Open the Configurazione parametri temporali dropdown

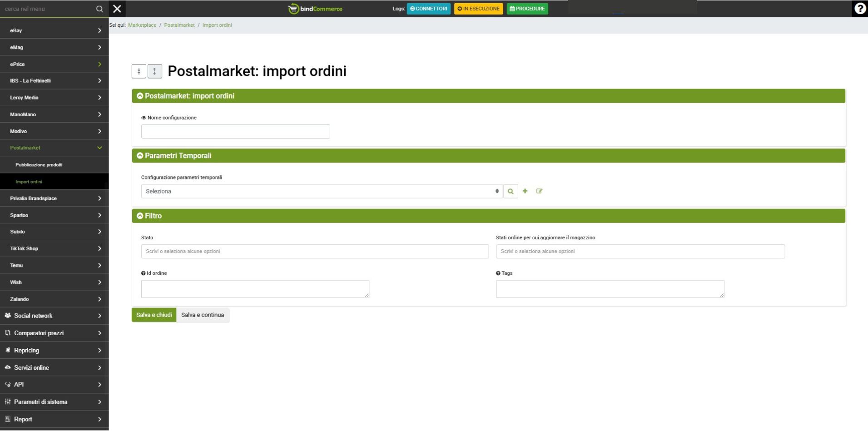[x=322, y=191]
